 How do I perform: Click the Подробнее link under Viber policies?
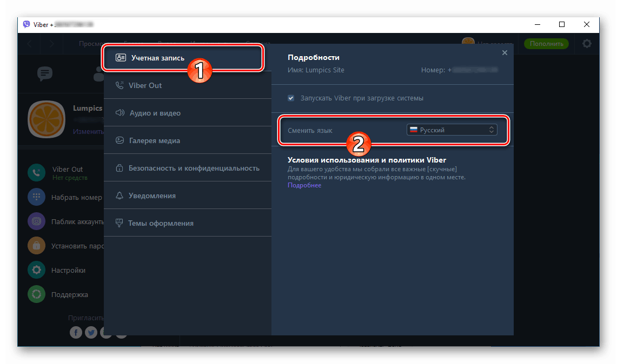pos(304,185)
